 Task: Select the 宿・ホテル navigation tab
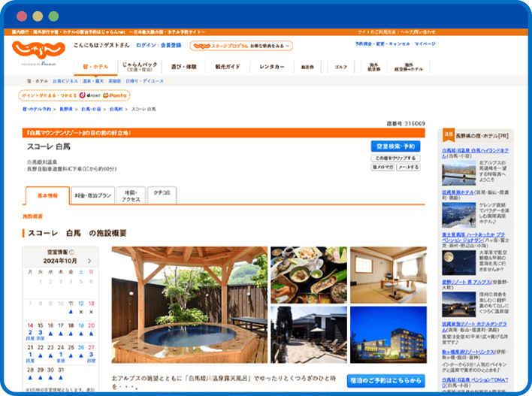95,67
